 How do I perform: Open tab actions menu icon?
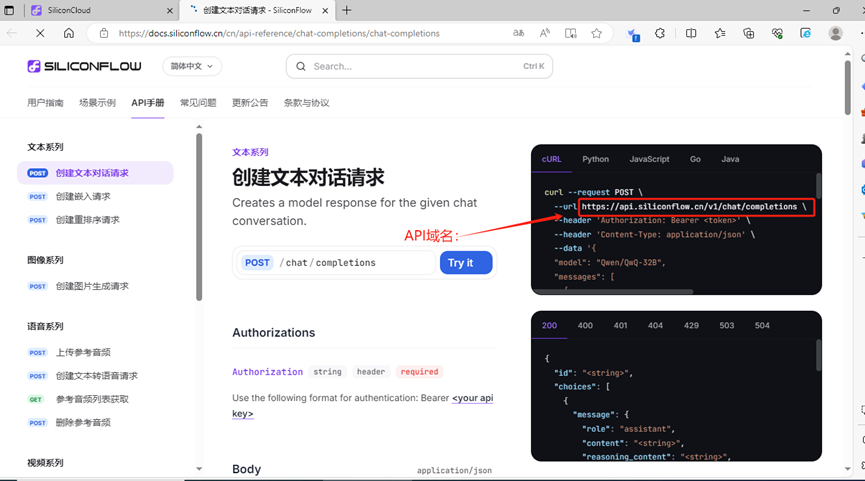pyautogui.click(x=9, y=10)
